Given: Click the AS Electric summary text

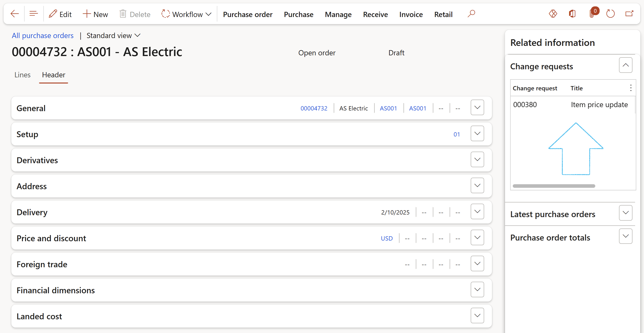Looking at the screenshot, I should 354,108.
